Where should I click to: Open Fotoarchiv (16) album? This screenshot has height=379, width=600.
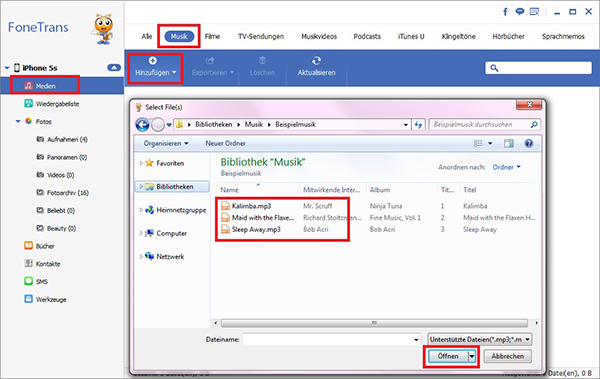coord(68,193)
